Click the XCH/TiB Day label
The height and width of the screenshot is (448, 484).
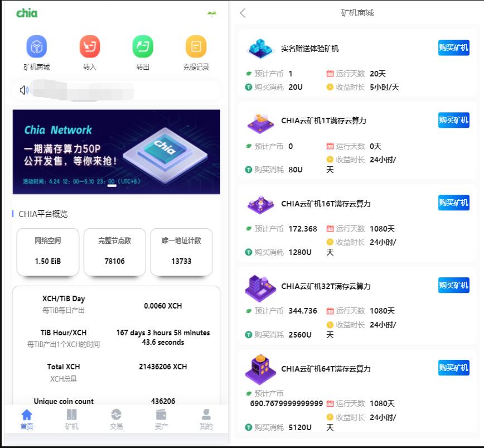coord(64,298)
